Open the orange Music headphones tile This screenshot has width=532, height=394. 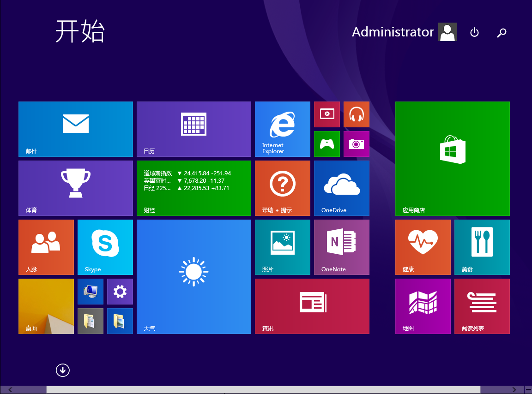click(x=356, y=114)
